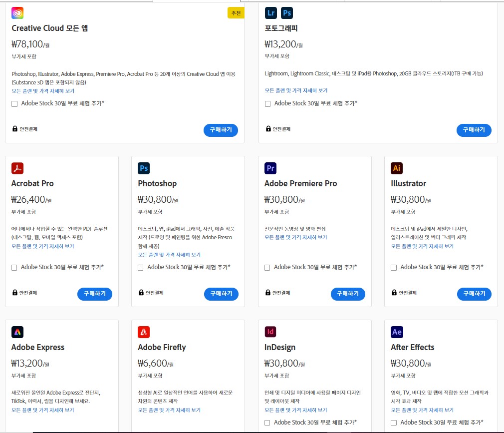
Task: Click the Premiere Pro Pr icon
Action: 270,168
